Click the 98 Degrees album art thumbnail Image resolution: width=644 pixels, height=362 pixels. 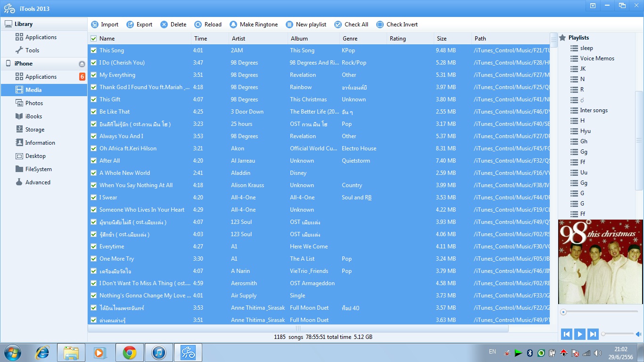point(600,262)
